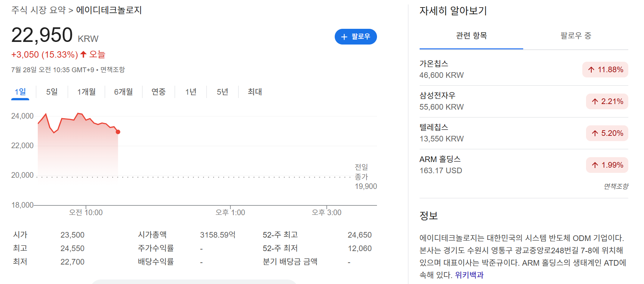This screenshot has width=644, height=284.
Task: Click the +3,050 (15.33%) change text
Action: pos(45,55)
